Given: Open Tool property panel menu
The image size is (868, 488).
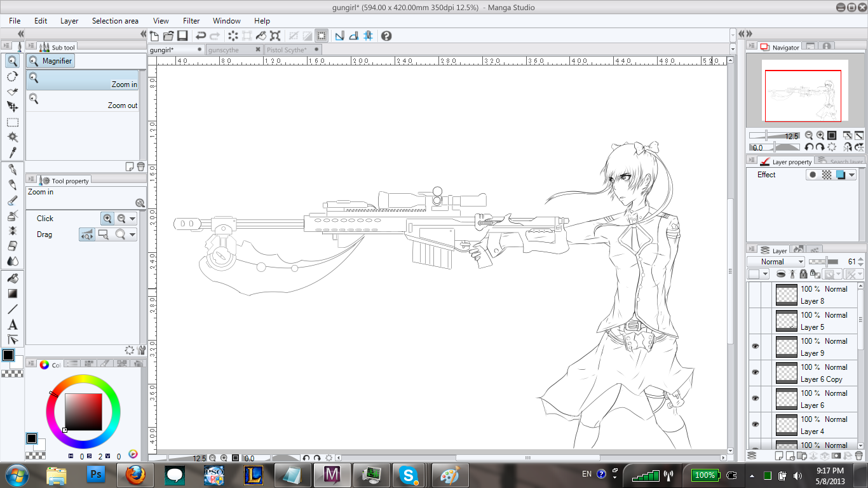Looking at the screenshot, I should 31,180.
